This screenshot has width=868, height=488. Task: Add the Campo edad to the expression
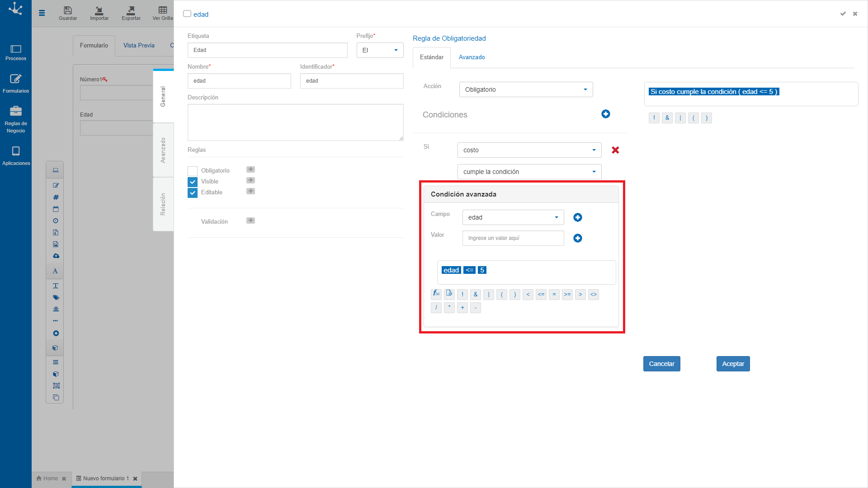point(578,217)
